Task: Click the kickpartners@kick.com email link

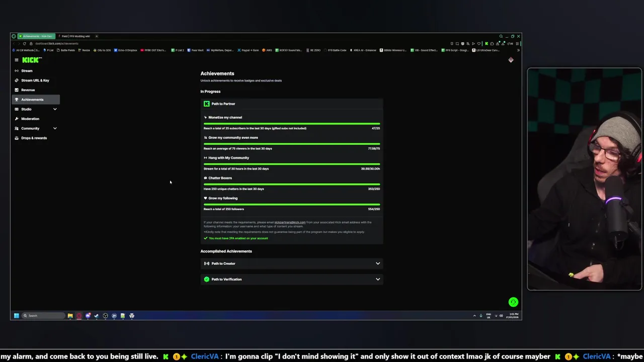Action: [290, 222]
